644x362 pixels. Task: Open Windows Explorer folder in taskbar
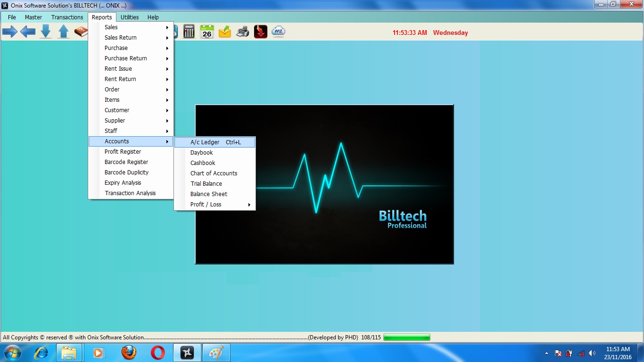tap(69, 353)
